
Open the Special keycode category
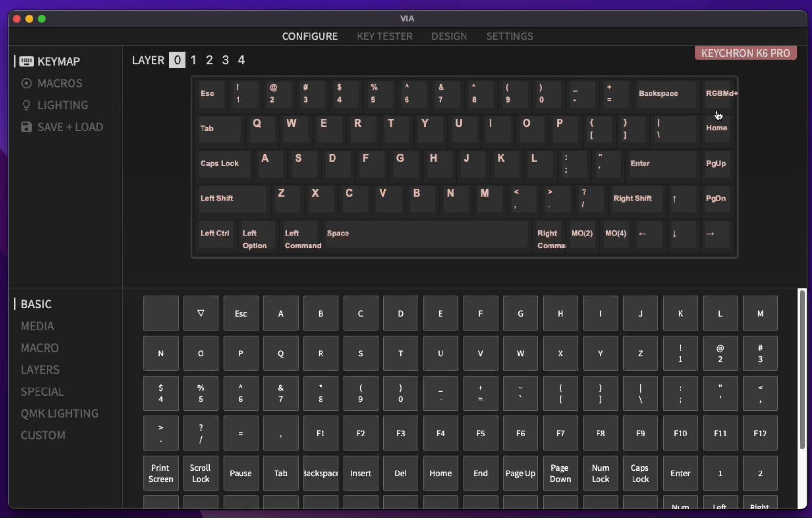(42, 391)
